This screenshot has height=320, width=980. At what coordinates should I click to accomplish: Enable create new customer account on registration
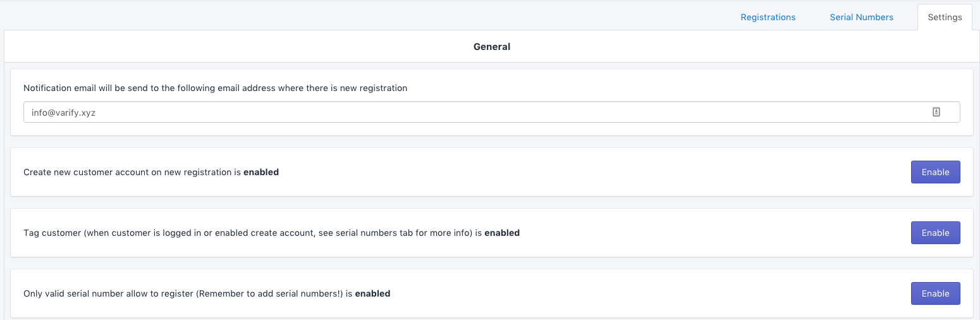tap(935, 172)
